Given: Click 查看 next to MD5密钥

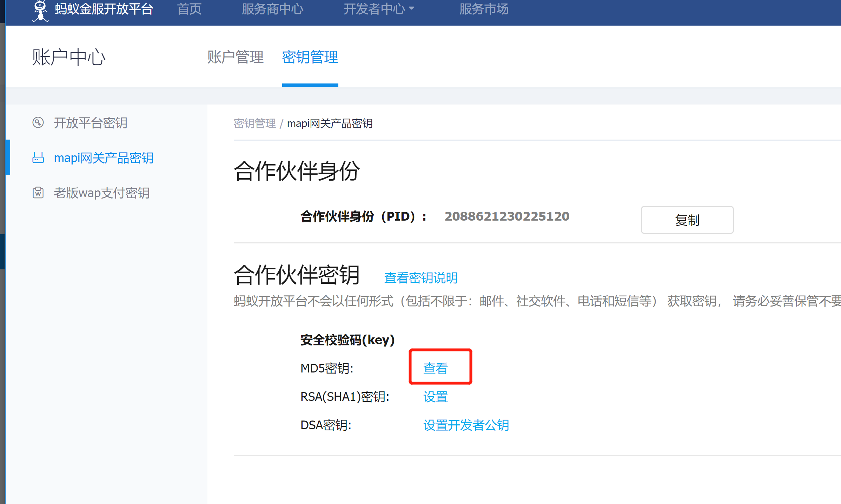Looking at the screenshot, I should [436, 368].
